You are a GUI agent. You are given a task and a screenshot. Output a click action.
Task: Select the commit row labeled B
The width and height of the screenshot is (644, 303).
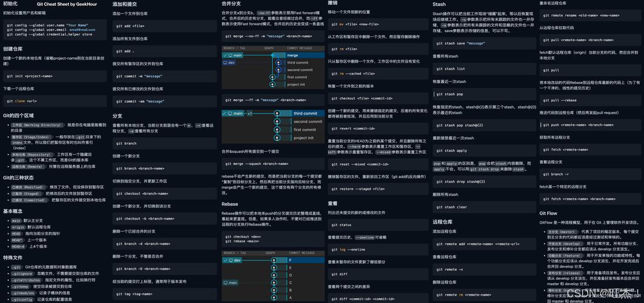coord(273,290)
